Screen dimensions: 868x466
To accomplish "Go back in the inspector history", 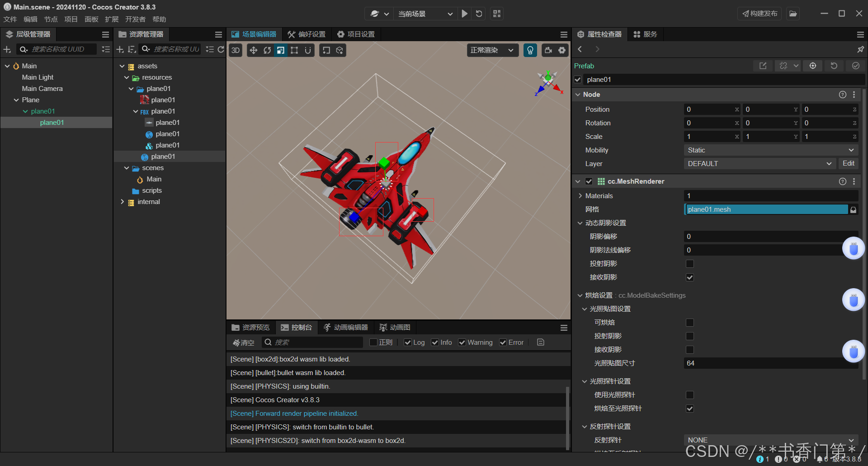I will (580, 49).
